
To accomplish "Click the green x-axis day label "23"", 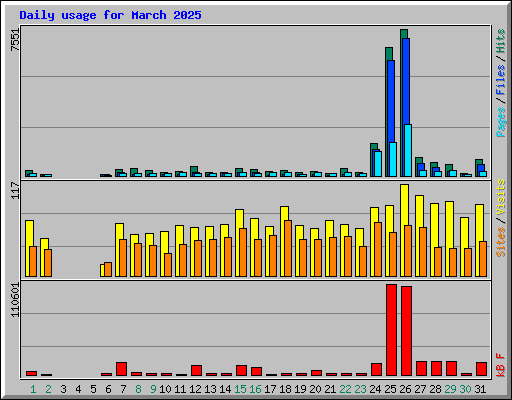I will tap(360, 389).
